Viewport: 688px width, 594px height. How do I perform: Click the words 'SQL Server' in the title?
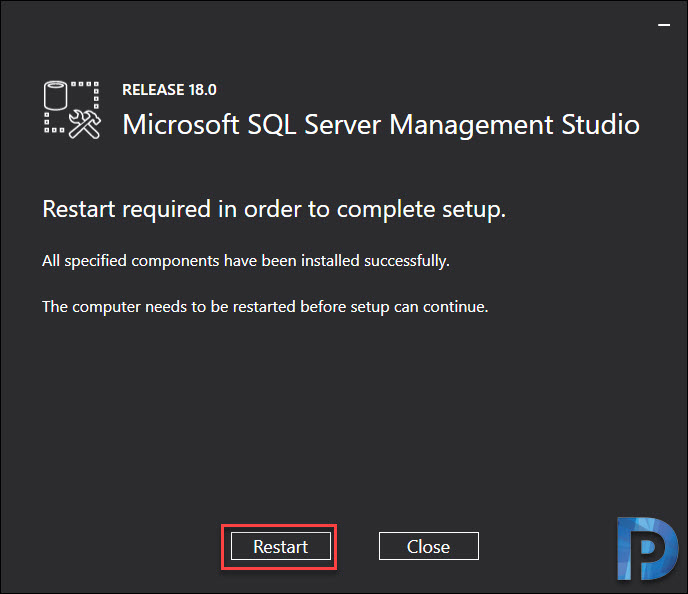(x=314, y=125)
